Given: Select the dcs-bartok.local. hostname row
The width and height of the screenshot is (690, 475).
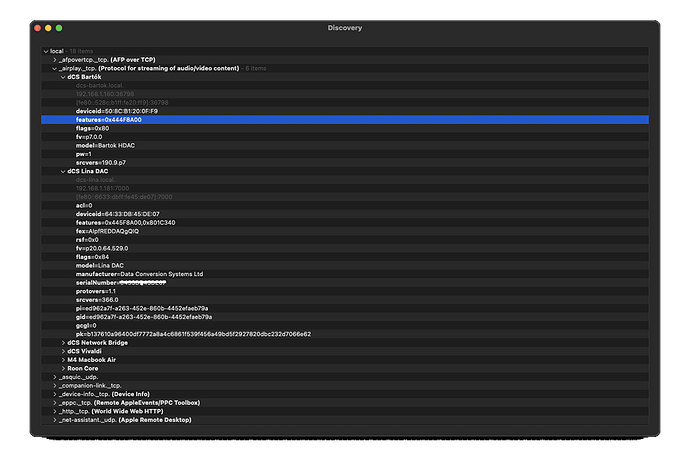Looking at the screenshot, I should (x=345, y=85).
